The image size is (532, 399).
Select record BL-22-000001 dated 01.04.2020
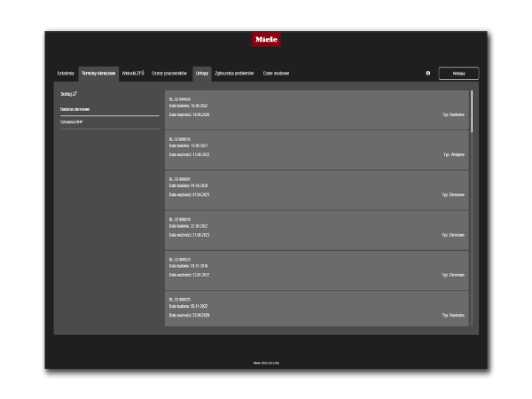(317, 190)
